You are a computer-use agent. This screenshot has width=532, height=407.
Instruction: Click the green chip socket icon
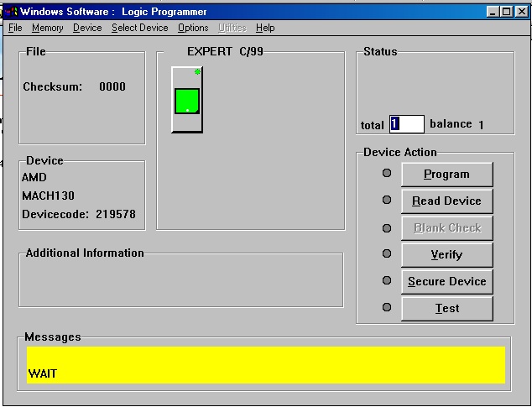tap(187, 102)
